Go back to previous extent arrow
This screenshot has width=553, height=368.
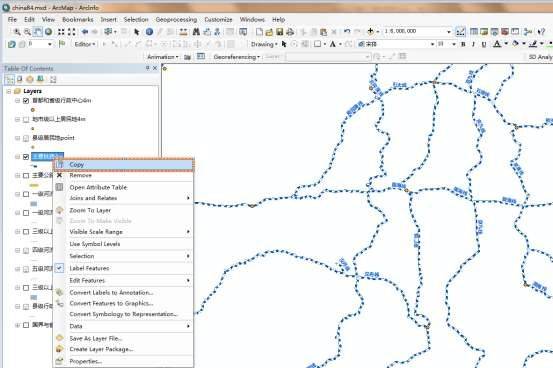pos(85,32)
